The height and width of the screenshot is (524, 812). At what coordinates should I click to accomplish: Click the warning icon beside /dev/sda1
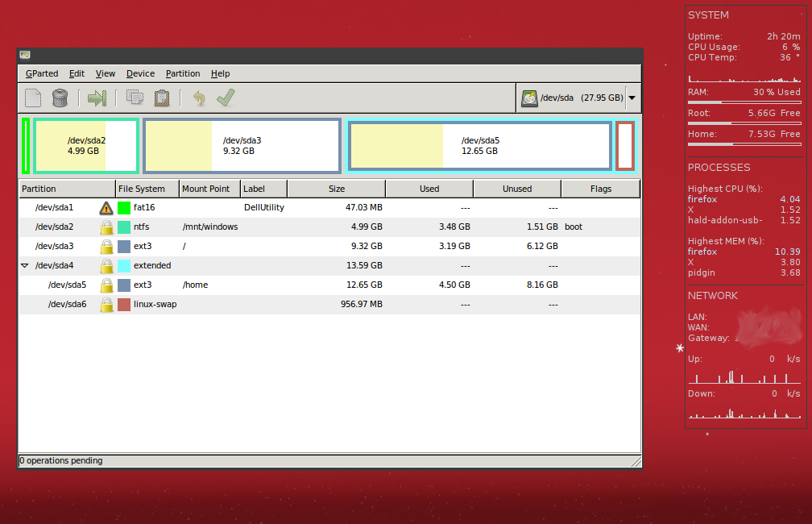106,207
